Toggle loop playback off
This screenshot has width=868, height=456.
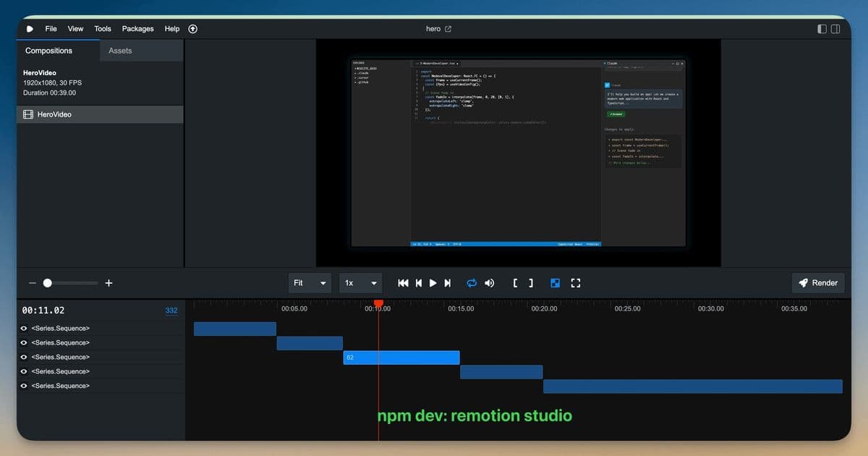(x=472, y=283)
